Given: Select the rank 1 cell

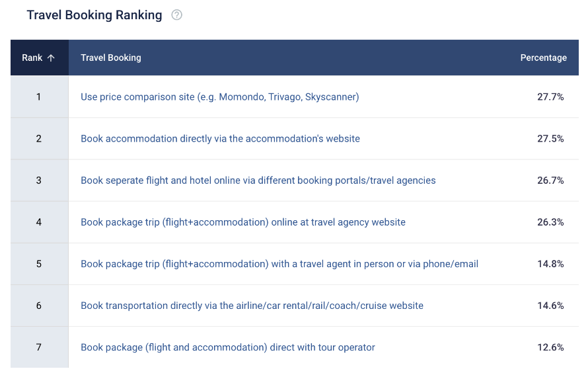Looking at the screenshot, I should click(40, 97).
